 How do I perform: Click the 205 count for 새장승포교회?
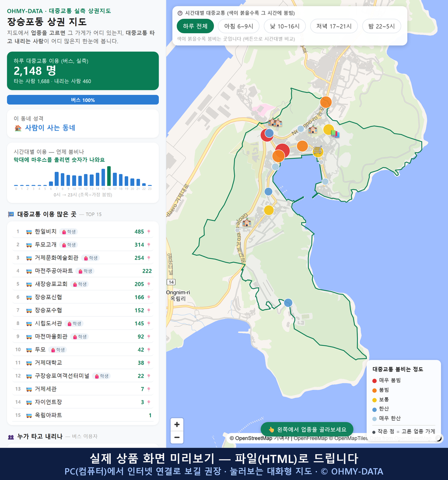(139, 284)
